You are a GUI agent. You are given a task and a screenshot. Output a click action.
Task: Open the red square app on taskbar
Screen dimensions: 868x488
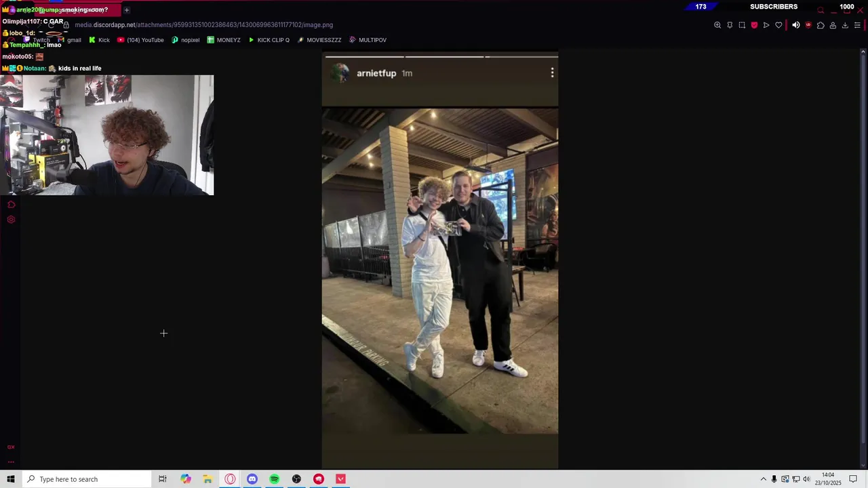[340, 479]
